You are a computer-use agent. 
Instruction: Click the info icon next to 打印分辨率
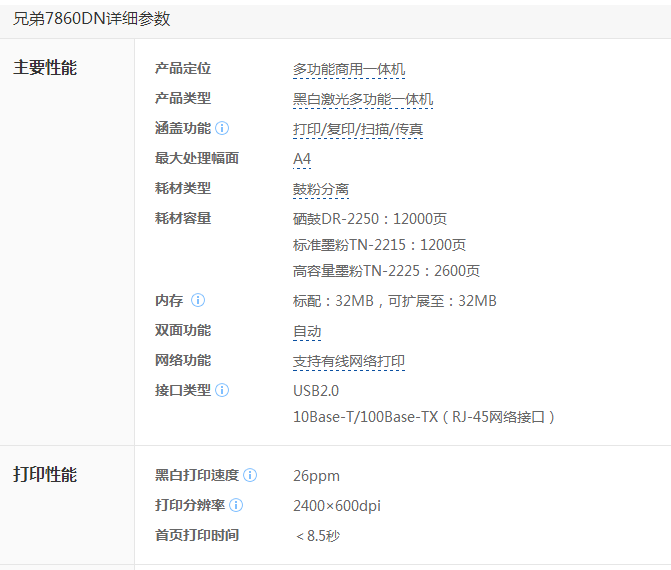[236, 505]
